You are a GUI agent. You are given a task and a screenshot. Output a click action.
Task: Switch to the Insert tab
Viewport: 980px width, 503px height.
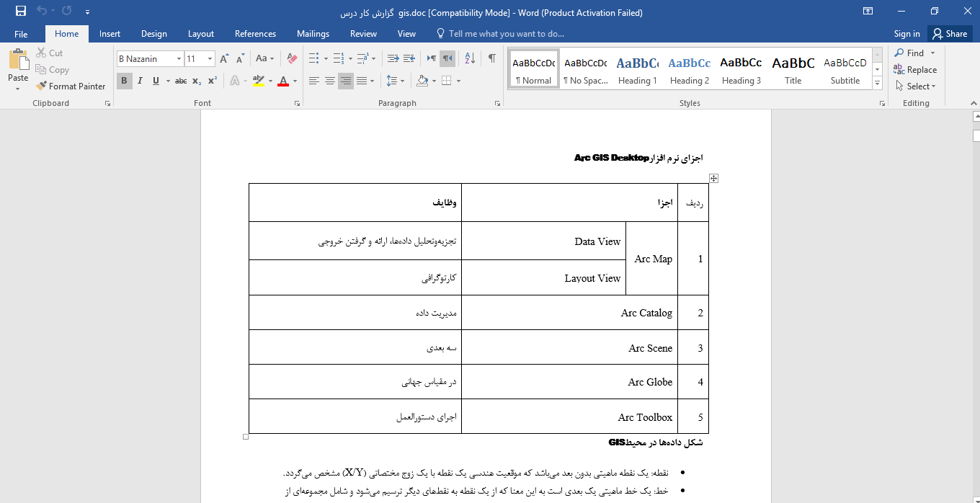[110, 33]
